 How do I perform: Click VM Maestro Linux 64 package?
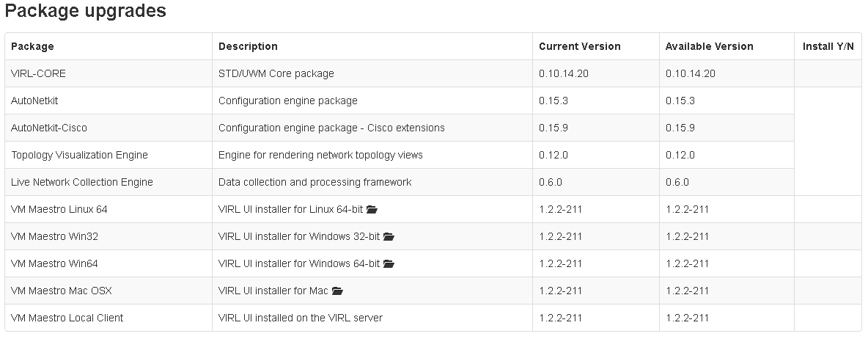[59, 209]
